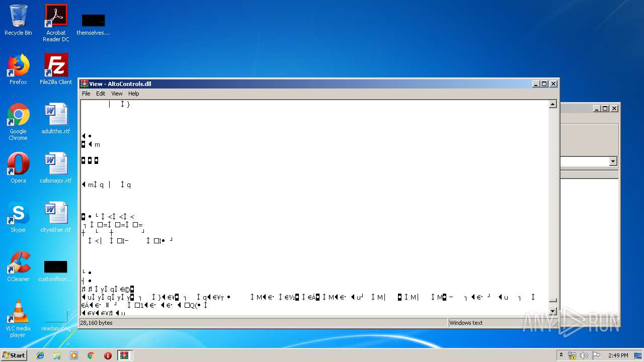Click scroll down arrow in viewer
The width and height of the screenshot is (644, 362).
552,311
